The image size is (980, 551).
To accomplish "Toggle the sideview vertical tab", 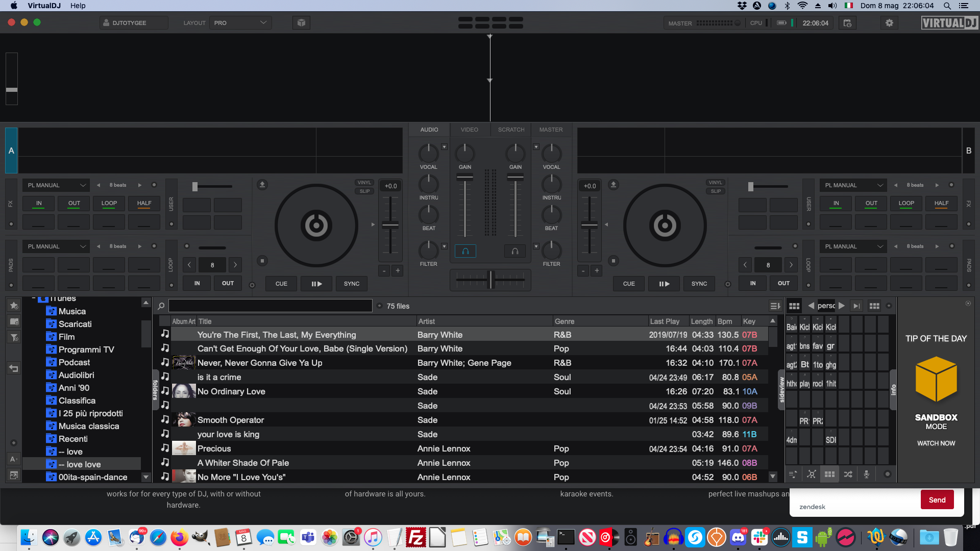I will (781, 390).
